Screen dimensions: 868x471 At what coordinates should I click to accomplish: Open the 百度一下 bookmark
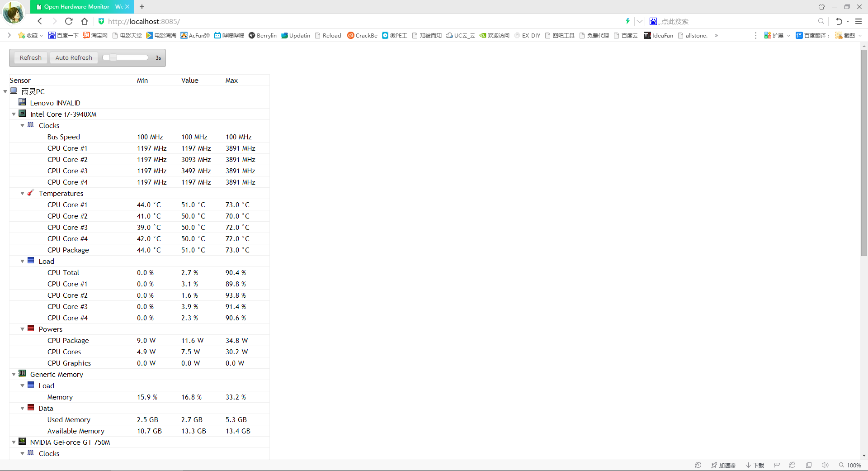(x=64, y=35)
